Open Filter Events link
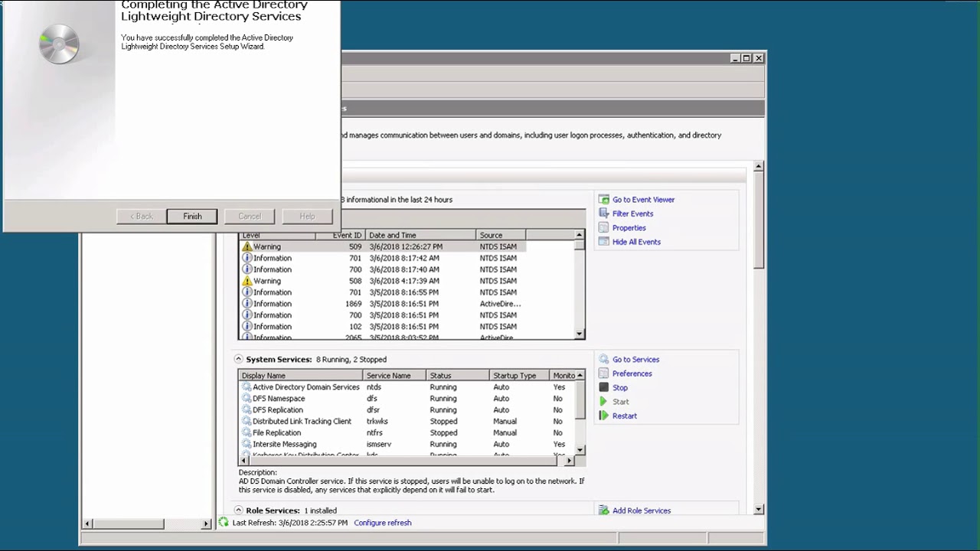Viewport: 980px width, 551px height. 632,214
